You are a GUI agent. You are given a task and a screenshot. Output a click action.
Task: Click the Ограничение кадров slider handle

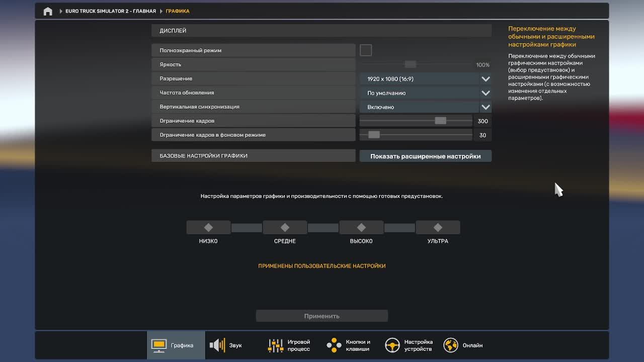[440, 121]
